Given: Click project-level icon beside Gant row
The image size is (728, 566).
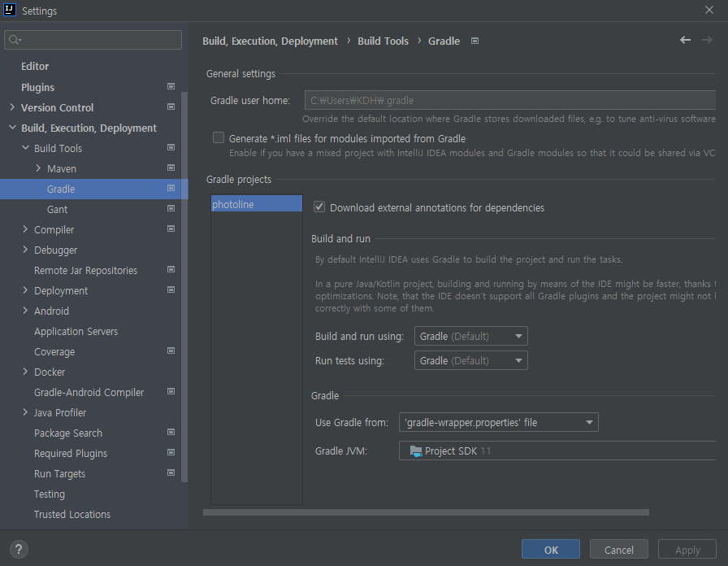Looking at the screenshot, I should coord(171,209).
